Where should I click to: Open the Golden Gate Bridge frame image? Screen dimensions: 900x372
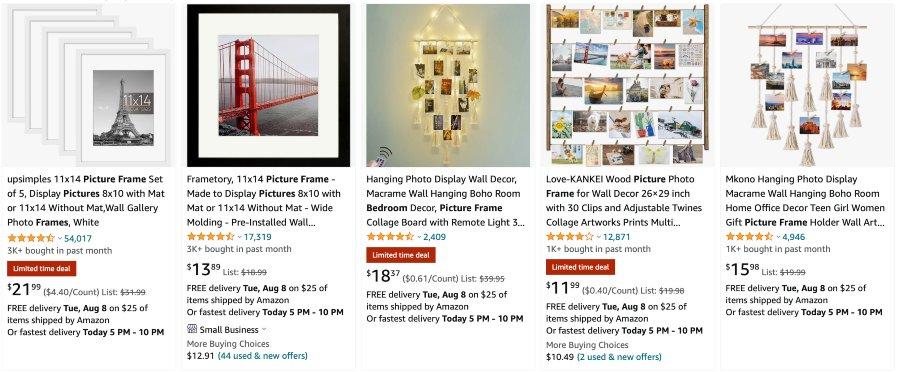[268, 85]
